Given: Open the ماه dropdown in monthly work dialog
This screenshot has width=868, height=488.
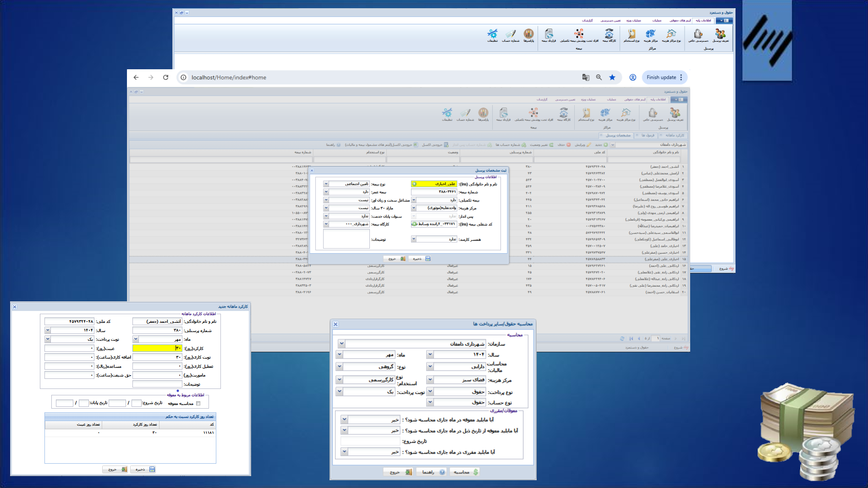Looking at the screenshot, I should click(x=136, y=339).
